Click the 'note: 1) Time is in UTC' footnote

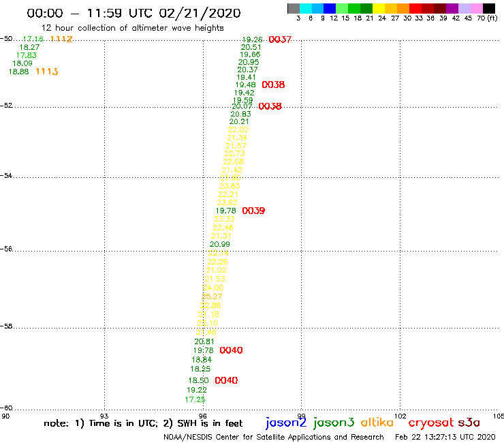pyautogui.click(x=100, y=423)
